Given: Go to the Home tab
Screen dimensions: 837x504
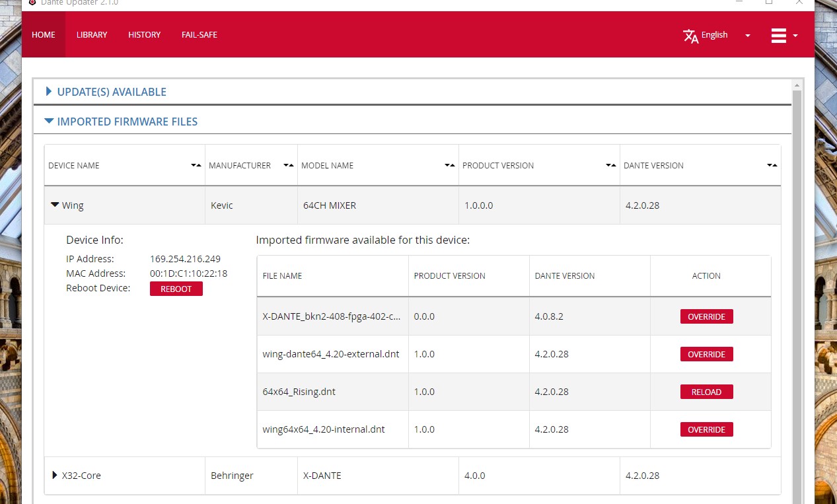Looking at the screenshot, I should pos(44,34).
